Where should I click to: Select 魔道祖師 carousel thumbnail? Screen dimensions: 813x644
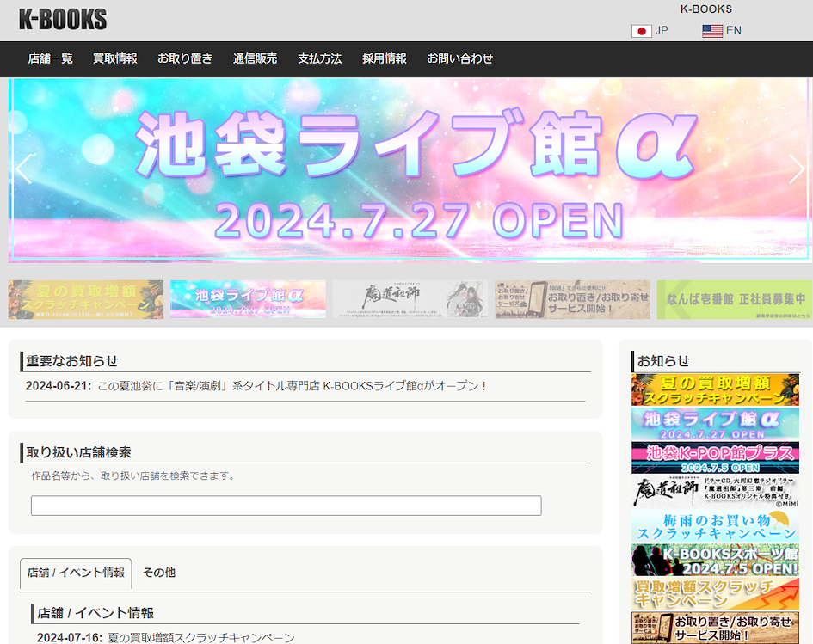pos(410,299)
